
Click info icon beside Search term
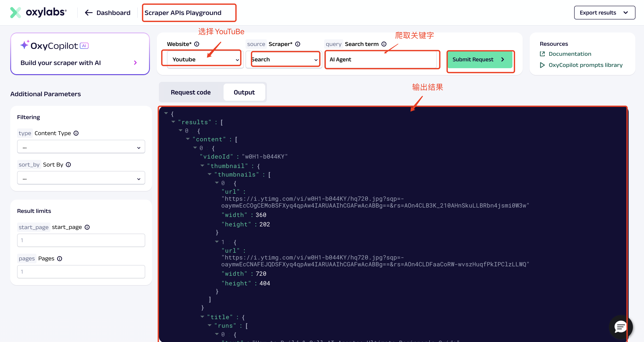pyautogui.click(x=384, y=44)
